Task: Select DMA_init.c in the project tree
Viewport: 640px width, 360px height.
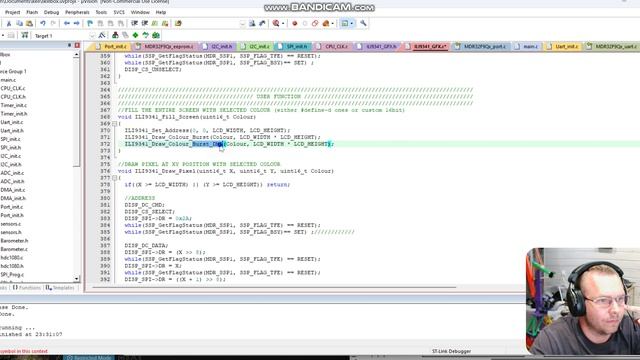Action: [x=13, y=190]
